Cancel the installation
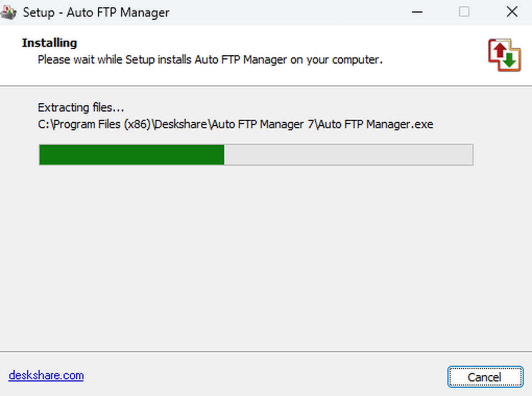The height and width of the screenshot is (396, 532). point(485,377)
